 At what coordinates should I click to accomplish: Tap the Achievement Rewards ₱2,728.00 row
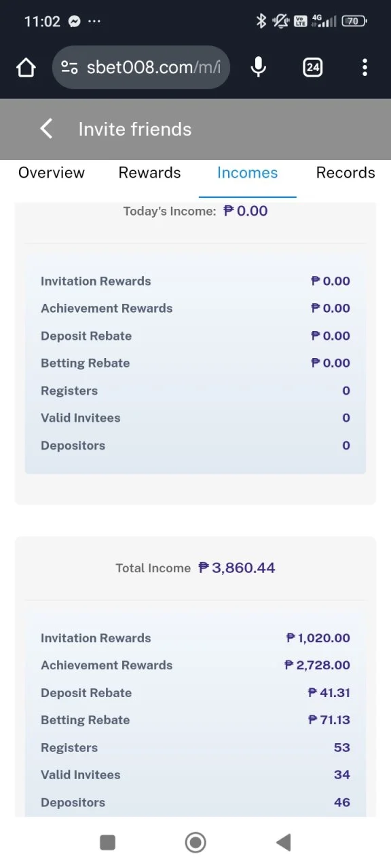(195, 665)
